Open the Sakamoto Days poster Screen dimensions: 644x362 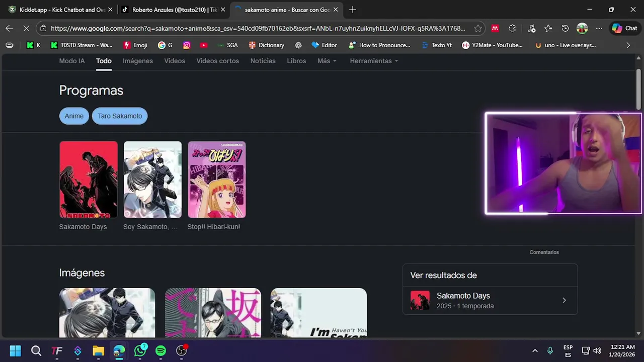88,179
